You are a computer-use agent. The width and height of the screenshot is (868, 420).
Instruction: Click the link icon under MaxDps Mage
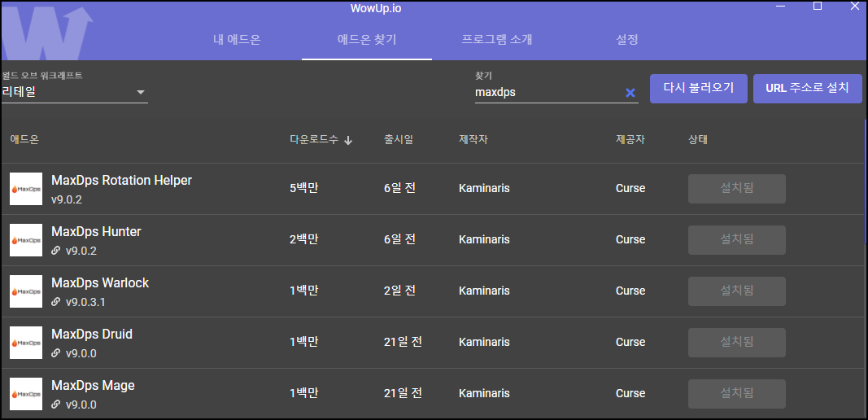point(55,405)
